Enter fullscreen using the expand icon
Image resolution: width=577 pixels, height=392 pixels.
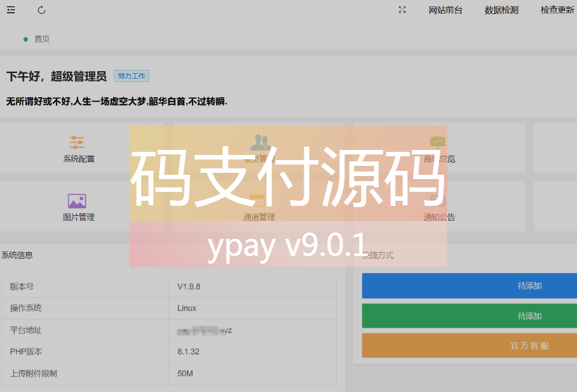tap(402, 10)
